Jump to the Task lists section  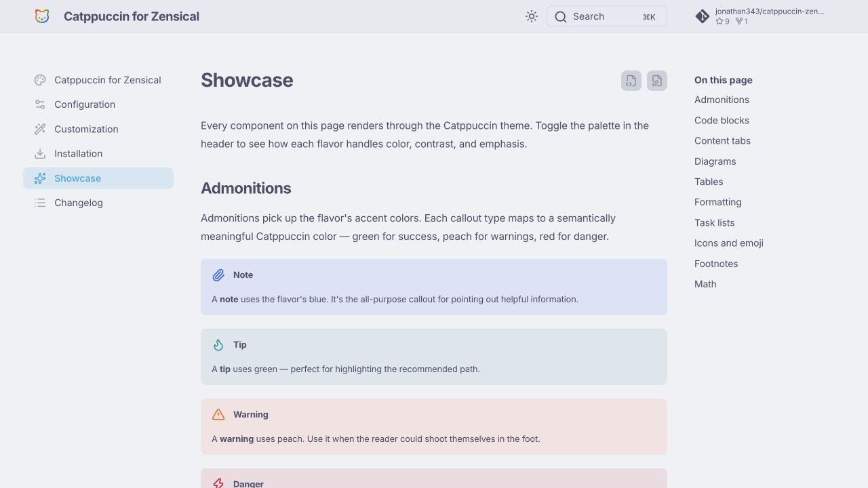[x=714, y=222]
